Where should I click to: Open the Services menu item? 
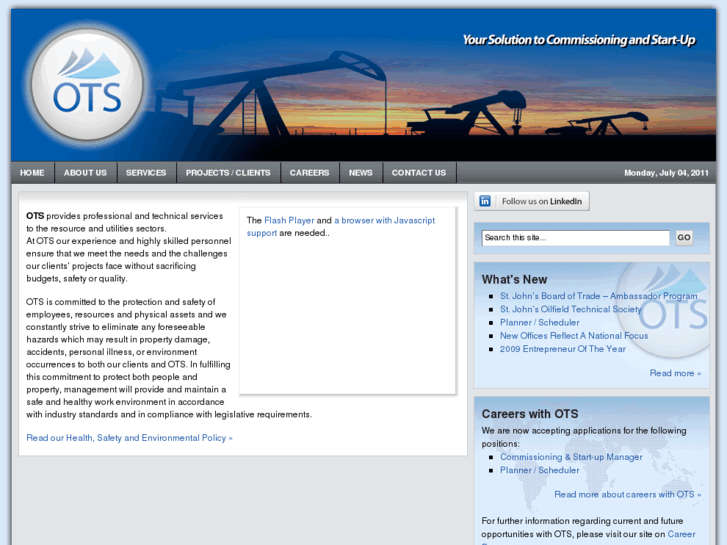[146, 173]
